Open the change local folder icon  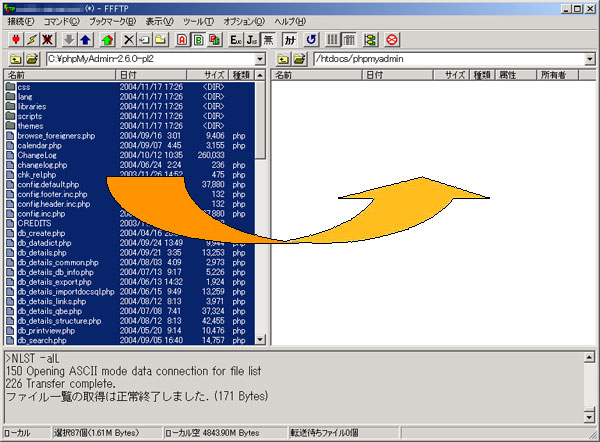coord(33,59)
